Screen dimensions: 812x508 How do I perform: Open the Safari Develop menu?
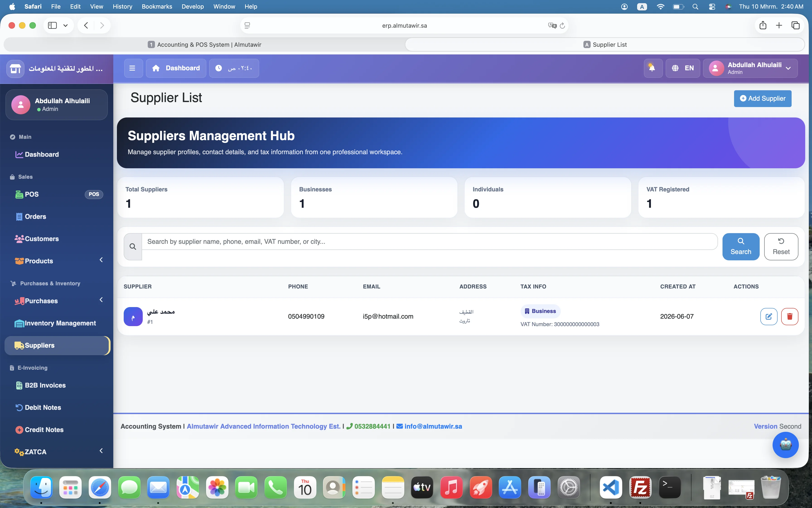point(193,7)
